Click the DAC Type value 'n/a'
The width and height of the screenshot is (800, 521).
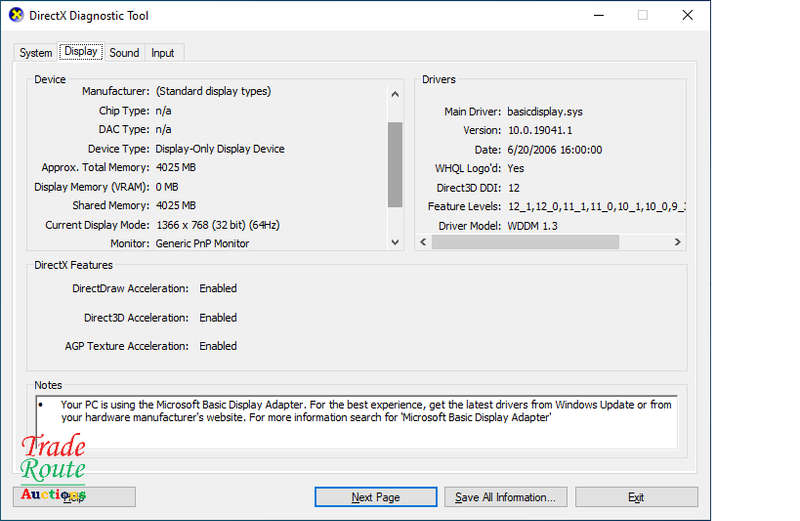coord(163,130)
